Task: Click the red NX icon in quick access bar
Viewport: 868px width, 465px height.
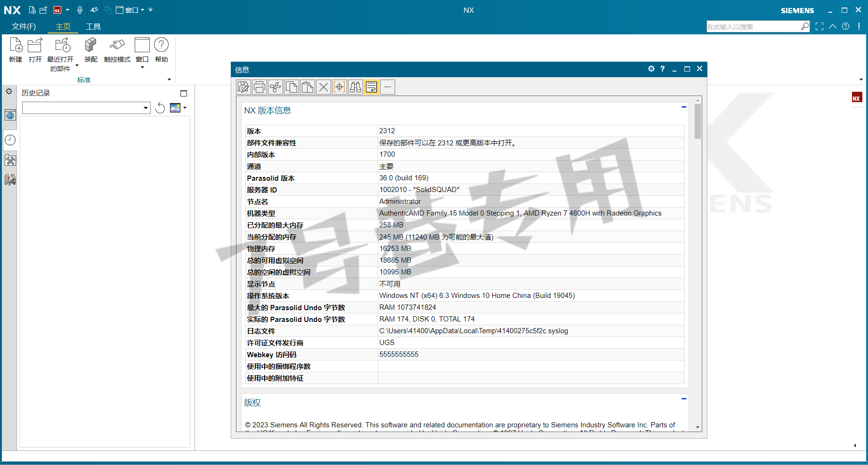Action: tap(57, 10)
